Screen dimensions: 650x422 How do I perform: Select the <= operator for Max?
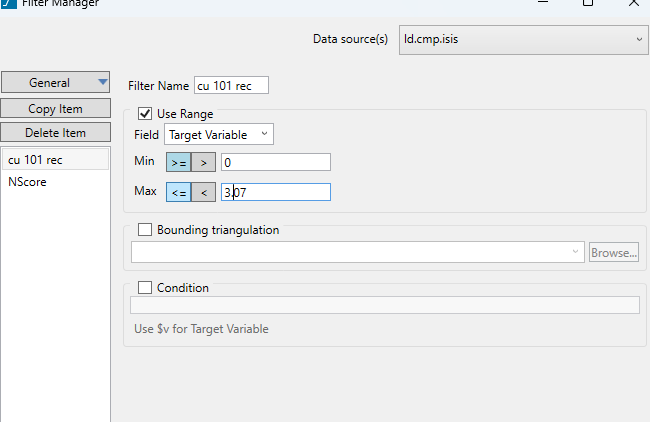click(179, 192)
